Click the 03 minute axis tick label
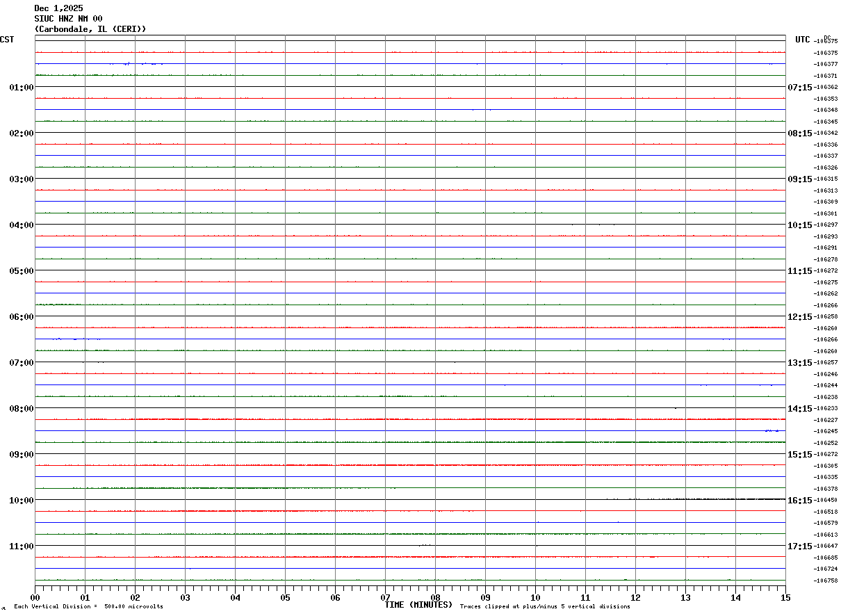Image resolution: width=841 pixels, height=616 pixels. (186, 597)
